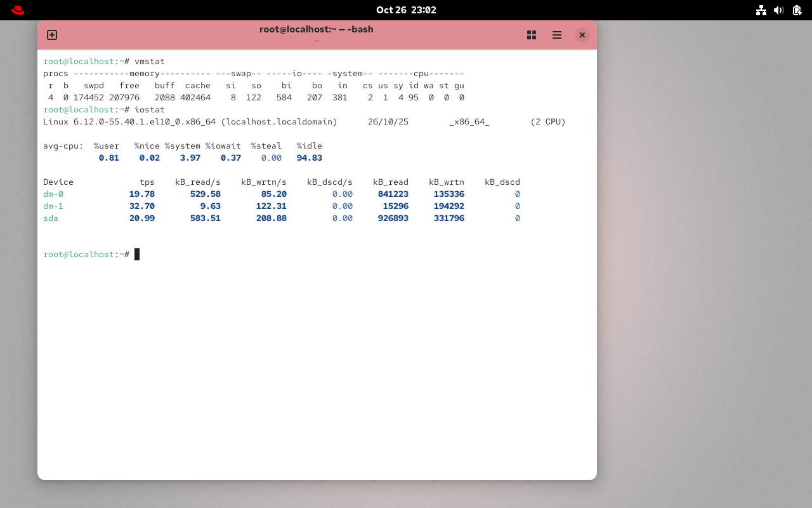Image resolution: width=812 pixels, height=508 pixels.
Task: Open the power status tray icon
Action: pyautogui.click(x=796, y=10)
